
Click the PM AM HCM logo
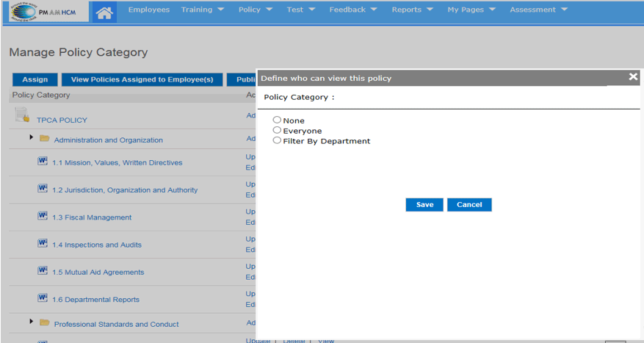click(x=44, y=11)
